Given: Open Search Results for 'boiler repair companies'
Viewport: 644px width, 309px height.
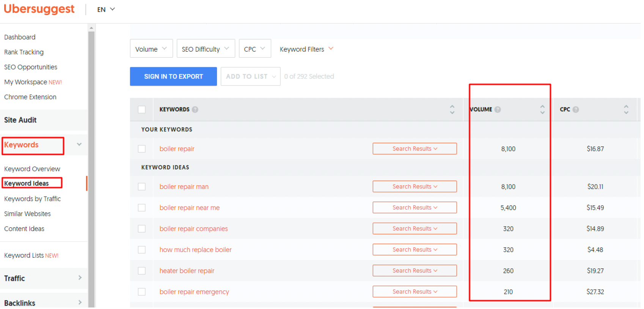Looking at the screenshot, I should (x=415, y=229).
